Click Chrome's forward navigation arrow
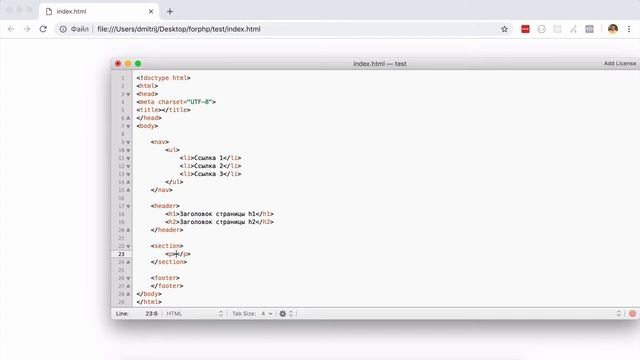This screenshot has height=360, width=640. [27, 29]
